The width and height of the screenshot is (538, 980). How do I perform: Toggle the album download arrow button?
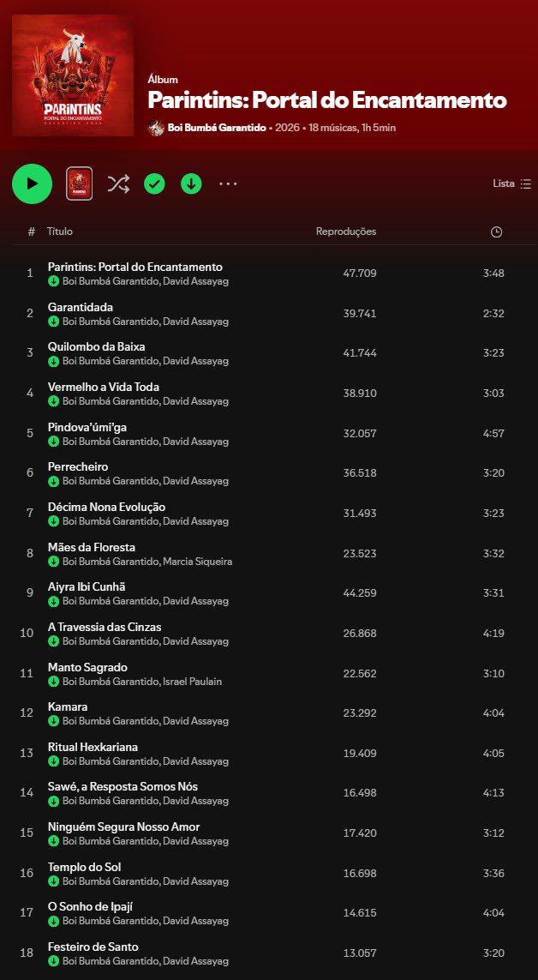[x=191, y=183]
